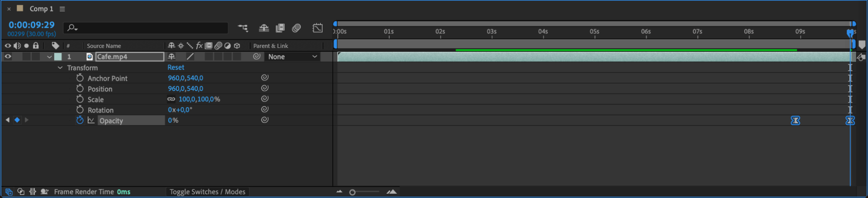
Task: Click the solo dot column header
Action: (x=26, y=46)
